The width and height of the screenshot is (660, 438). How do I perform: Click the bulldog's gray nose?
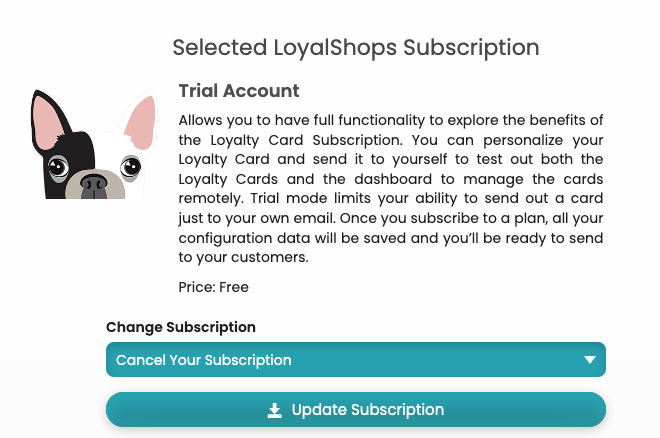click(94, 185)
